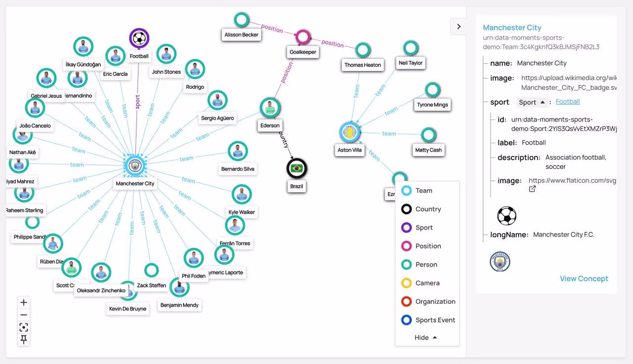Collapse the Sport property expander
The image size is (633, 364).
[x=531, y=102]
